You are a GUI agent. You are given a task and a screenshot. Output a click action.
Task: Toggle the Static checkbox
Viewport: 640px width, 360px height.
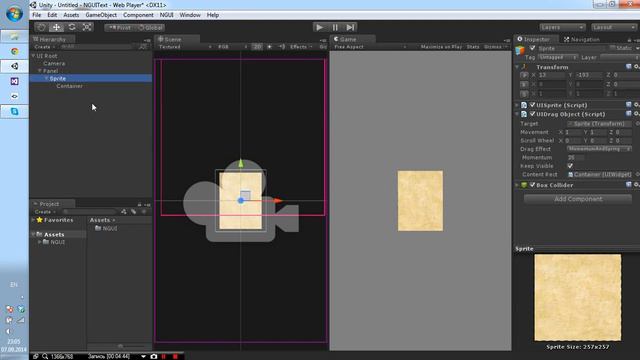pyautogui.click(x=613, y=48)
